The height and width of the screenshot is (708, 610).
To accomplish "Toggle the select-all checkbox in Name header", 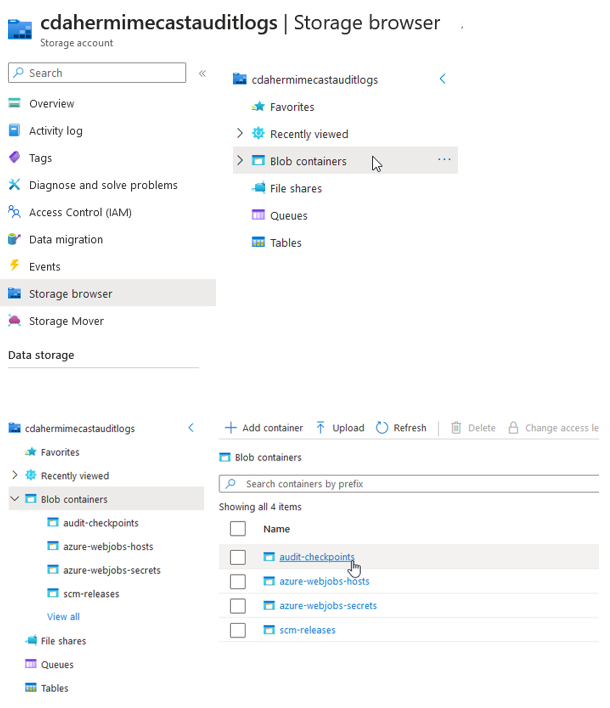I will click(x=237, y=529).
